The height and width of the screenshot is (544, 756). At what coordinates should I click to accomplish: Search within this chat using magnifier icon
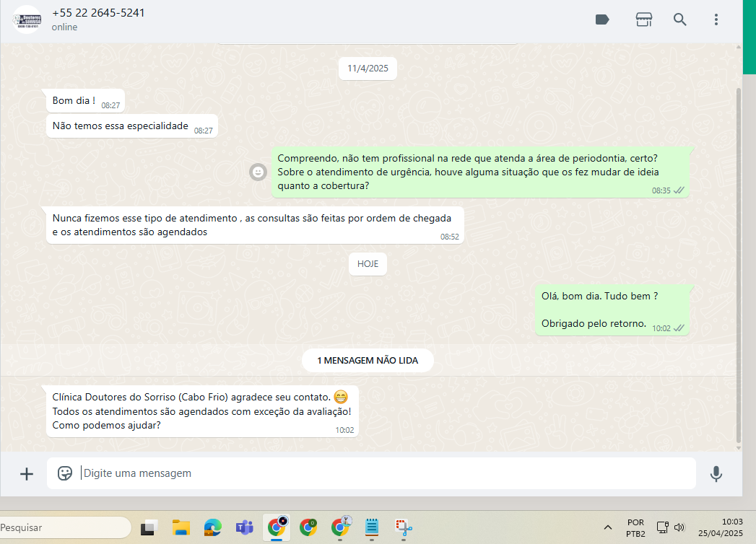pyautogui.click(x=679, y=19)
